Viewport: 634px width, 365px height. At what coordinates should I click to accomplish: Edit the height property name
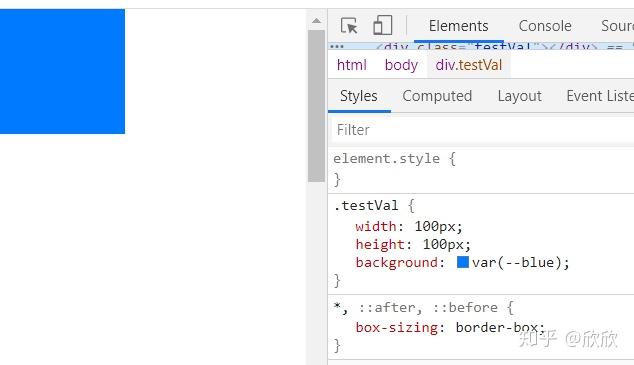click(380, 245)
